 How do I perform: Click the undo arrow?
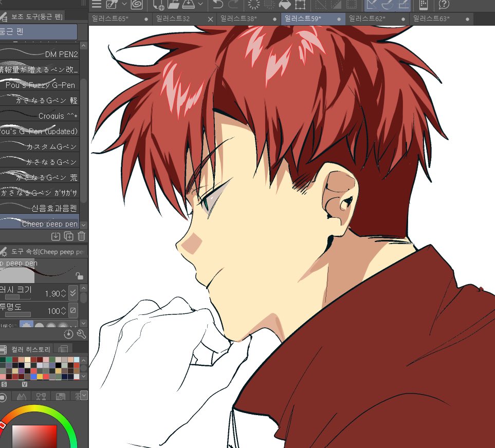(x=218, y=5)
